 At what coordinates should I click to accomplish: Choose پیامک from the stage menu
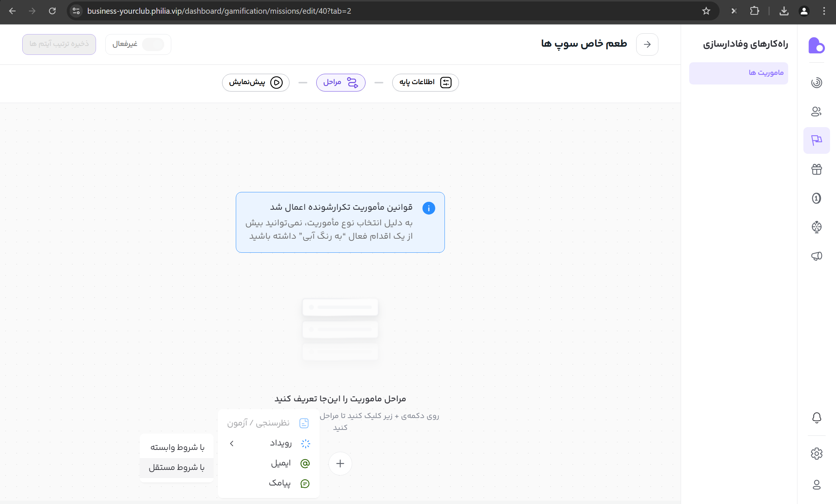[280, 483]
